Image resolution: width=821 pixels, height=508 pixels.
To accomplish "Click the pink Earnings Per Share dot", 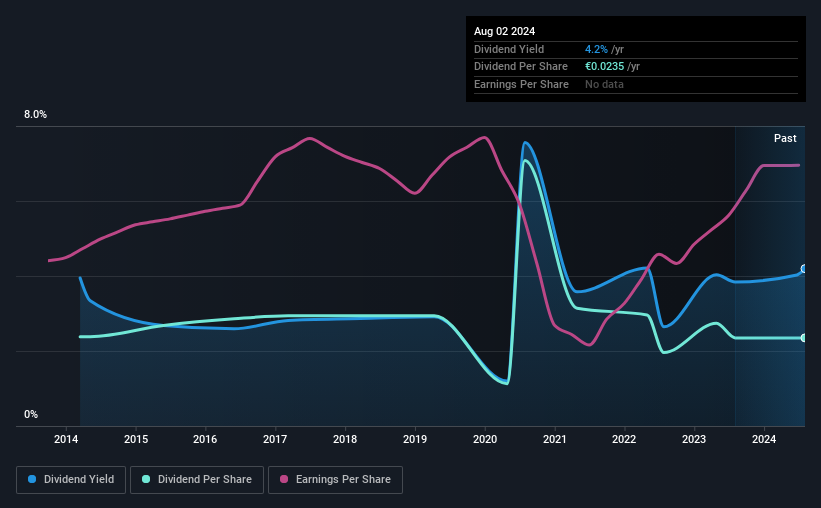I will [284, 479].
